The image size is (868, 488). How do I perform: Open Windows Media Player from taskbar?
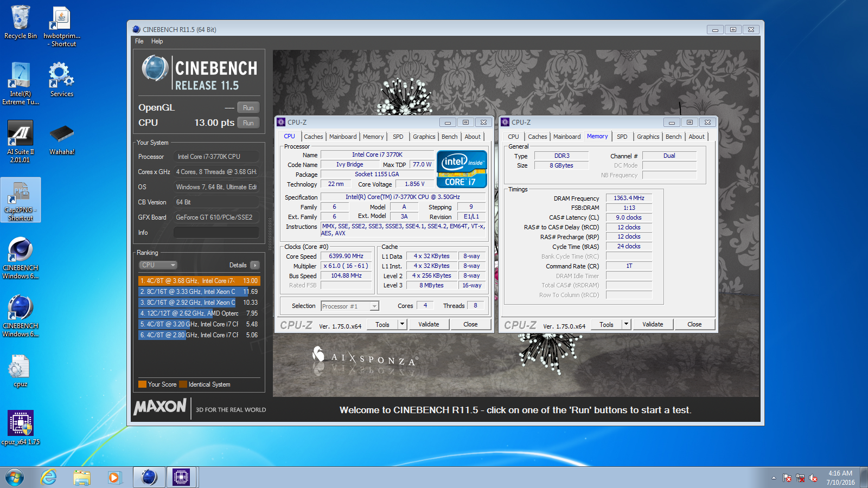(114, 477)
